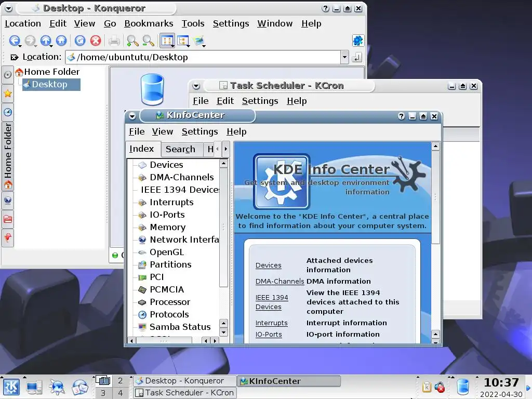Open Bookmarks menu in Konqueror
This screenshot has width=532, height=399.
click(149, 23)
